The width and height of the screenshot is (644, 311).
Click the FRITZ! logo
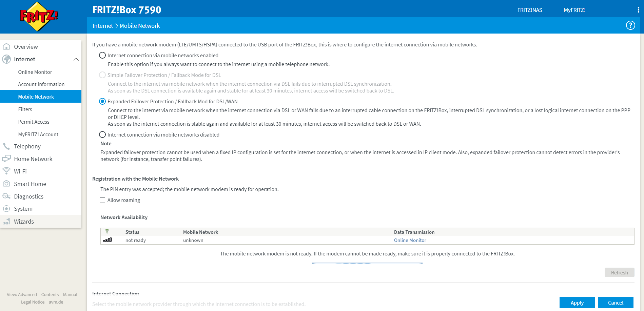coord(39,16)
